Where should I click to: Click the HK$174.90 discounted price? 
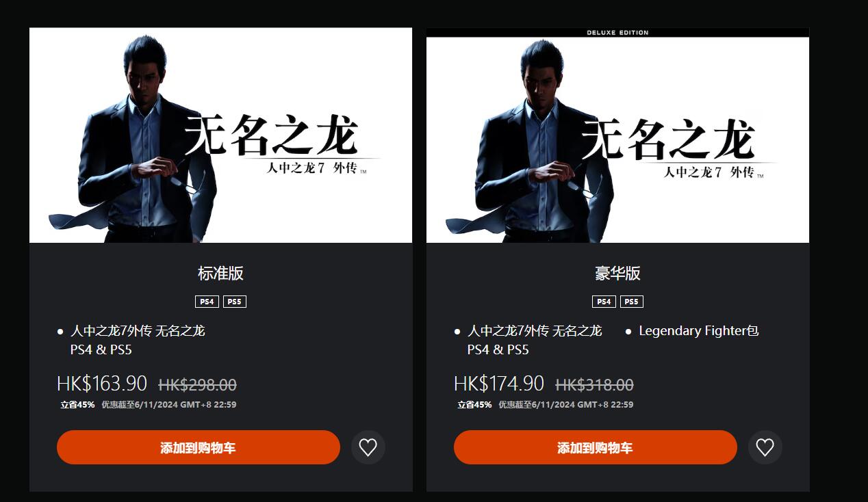pos(499,384)
